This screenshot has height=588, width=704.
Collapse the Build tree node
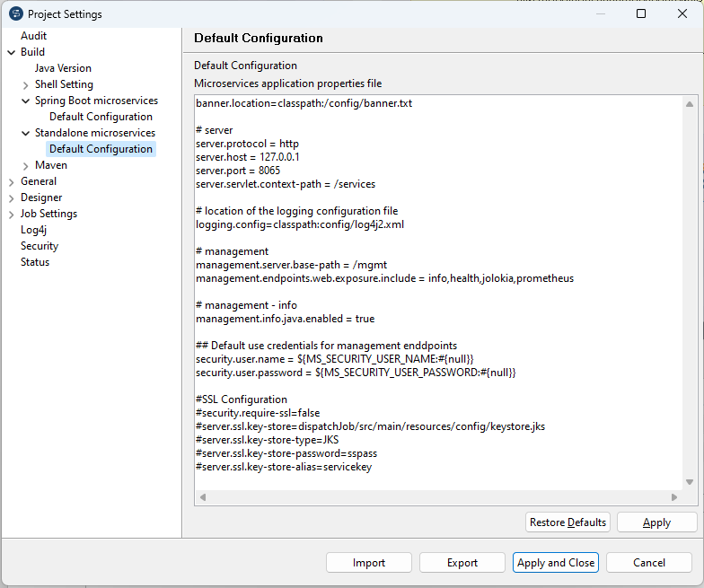[x=11, y=52]
